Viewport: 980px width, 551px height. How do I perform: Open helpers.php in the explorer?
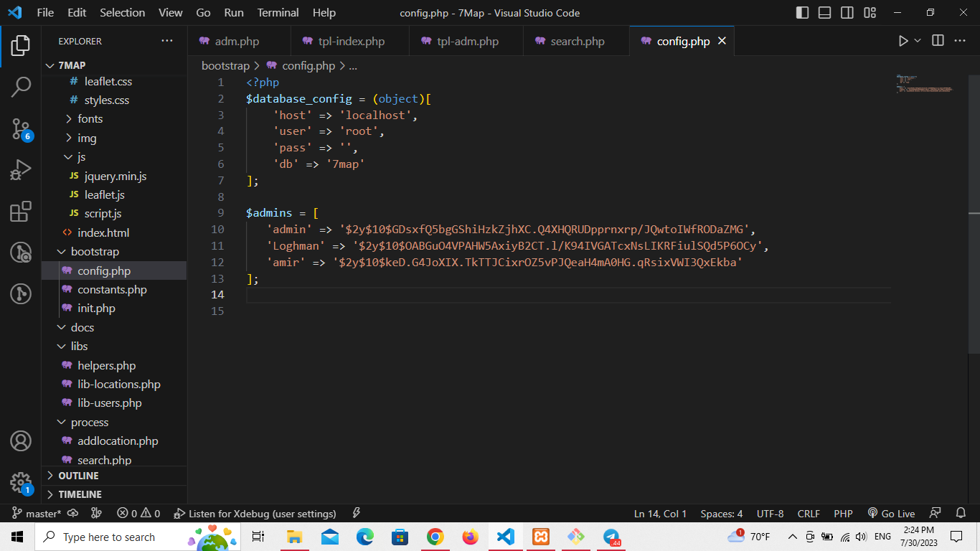pos(114,366)
